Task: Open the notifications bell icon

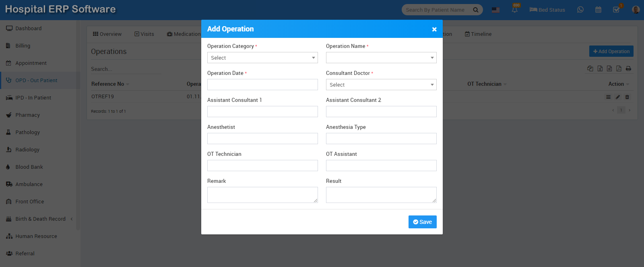Action: point(515,9)
